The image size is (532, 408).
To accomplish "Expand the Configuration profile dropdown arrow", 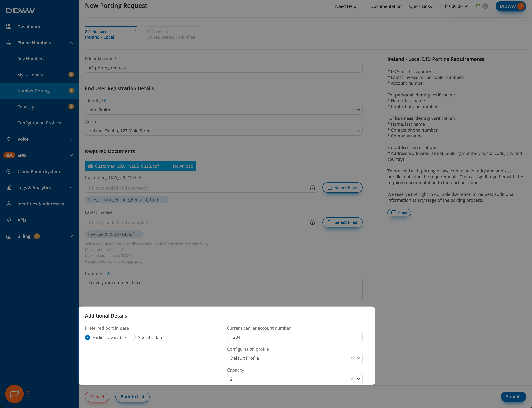I will [358, 358].
